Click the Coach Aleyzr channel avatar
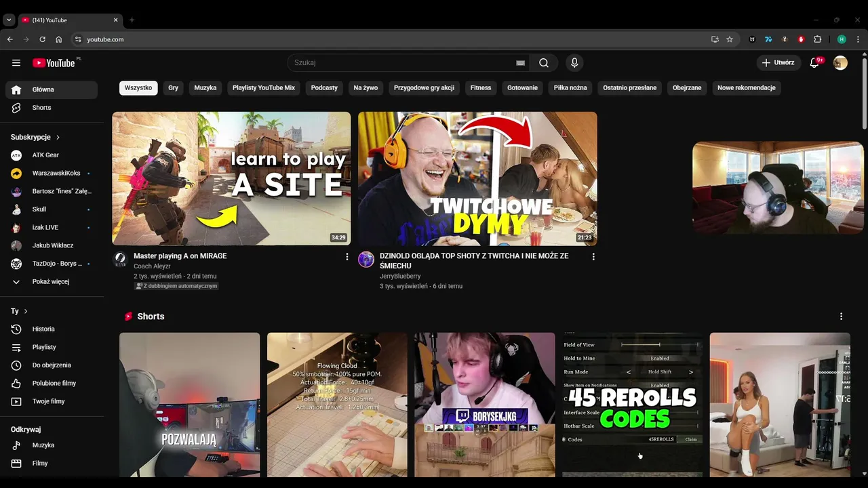 (x=120, y=259)
